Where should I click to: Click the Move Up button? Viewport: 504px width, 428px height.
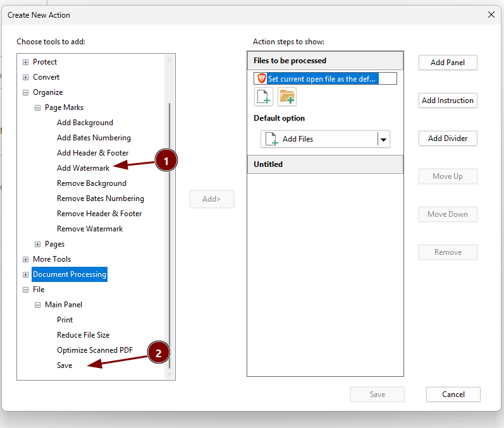[448, 176]
